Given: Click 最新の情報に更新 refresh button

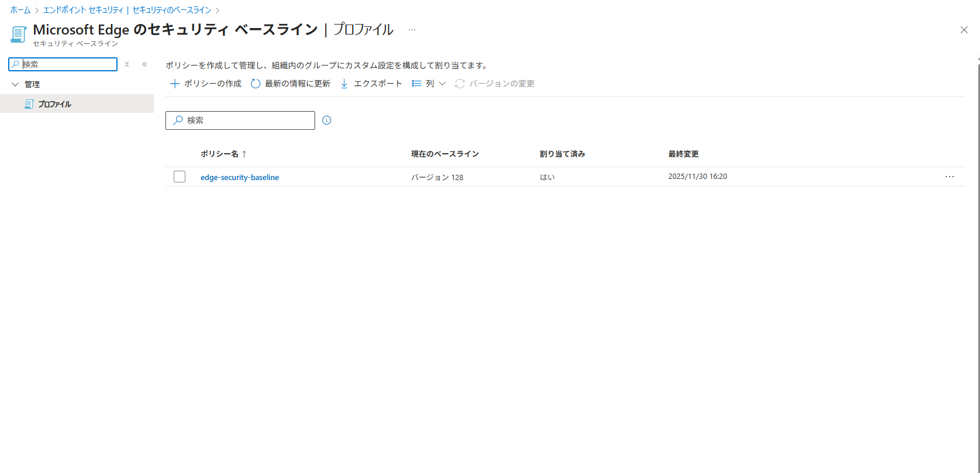Looking at the screenshot, I should [x=291, y=84].
